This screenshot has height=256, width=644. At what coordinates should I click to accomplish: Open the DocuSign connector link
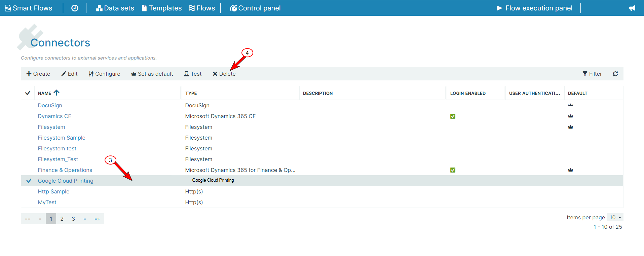click(x=50, y=105)
